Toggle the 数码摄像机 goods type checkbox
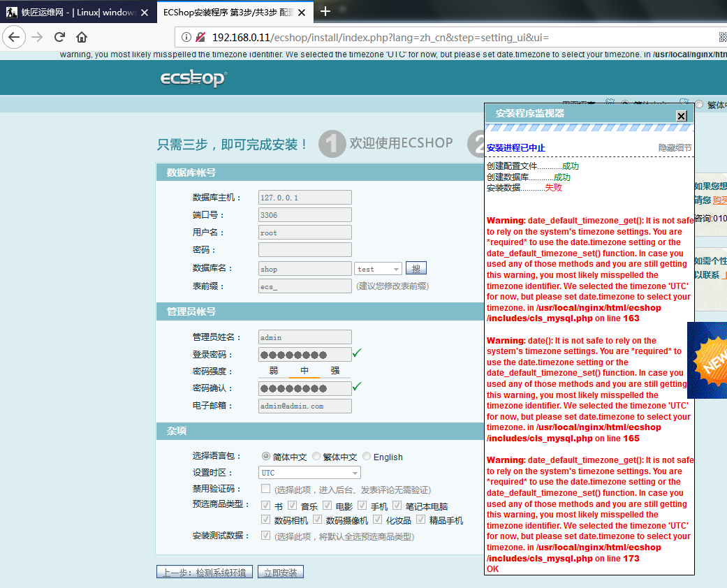Image resolution: width=727 pixels, height=588 pixels. pos(317,520)
